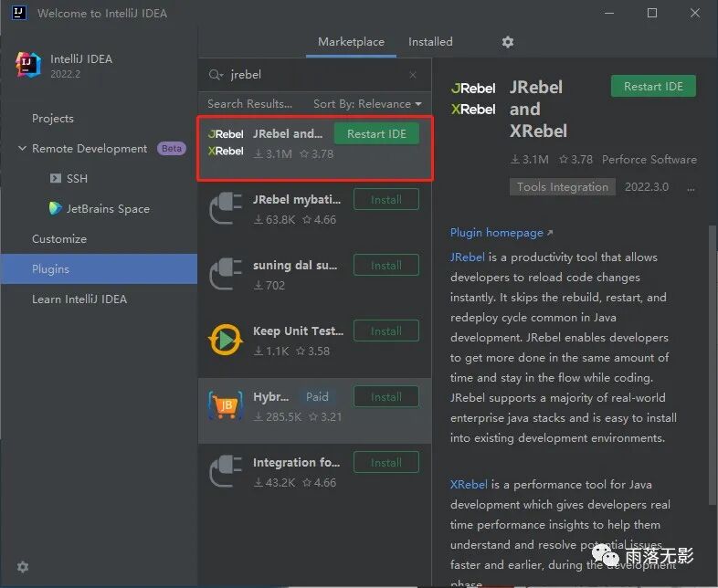This screenshot has height=588, width=718.
Task: Click the 285.5K downloads count
Action: [x=278, y=417]
